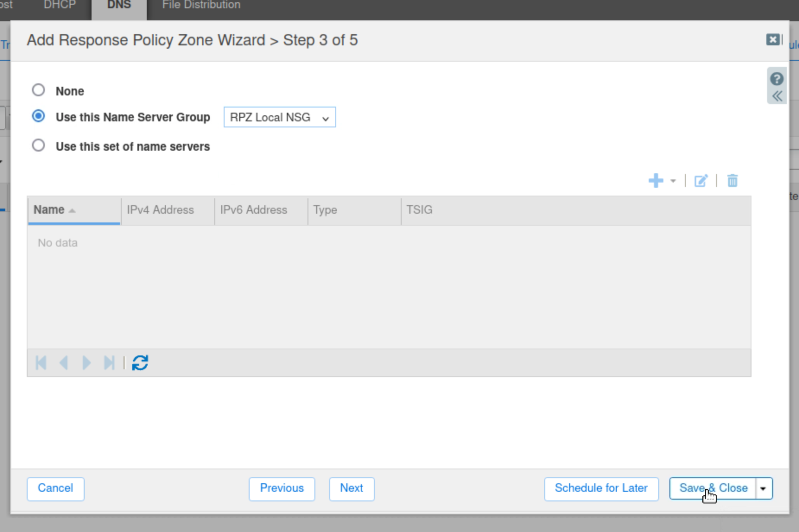The image size is (799, 532).
Task: Click the plus icon to add name server
Action: (x=656, y=180)
